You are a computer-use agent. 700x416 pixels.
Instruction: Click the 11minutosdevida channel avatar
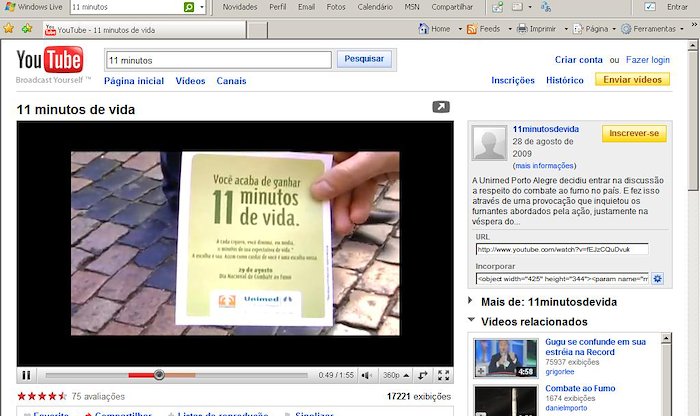[x=490, y=143]
